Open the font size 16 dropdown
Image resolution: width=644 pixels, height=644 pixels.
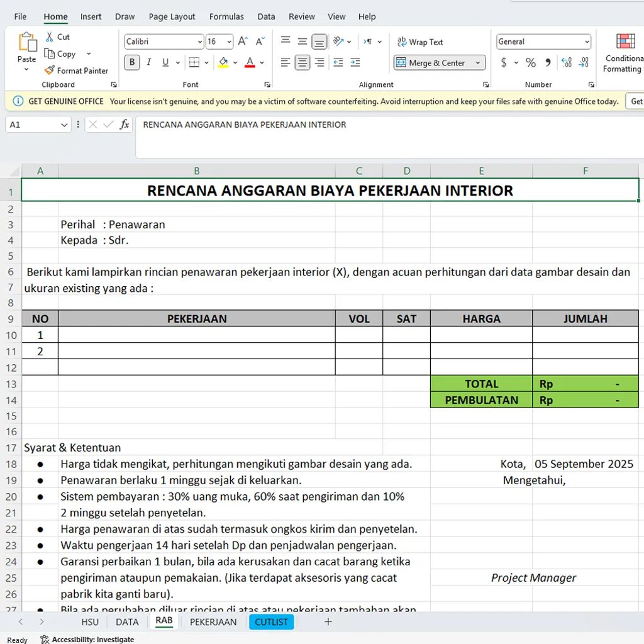point(229,42)
